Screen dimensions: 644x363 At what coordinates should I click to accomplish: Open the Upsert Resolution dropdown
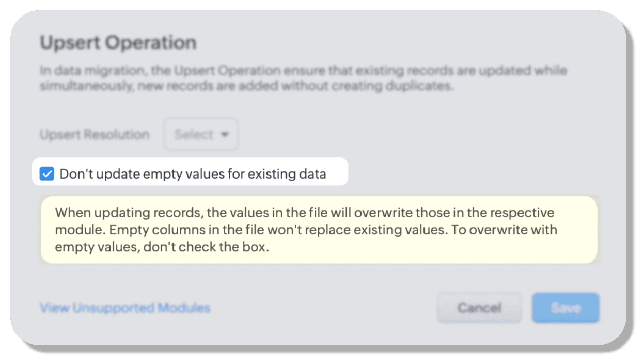tap(201, 135)
